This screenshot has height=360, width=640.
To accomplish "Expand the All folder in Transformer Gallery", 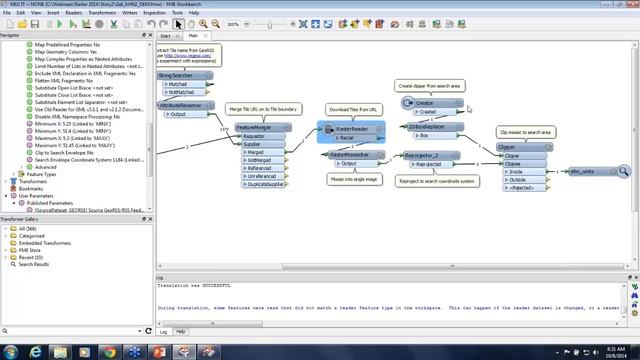I will click(x=6, y=229).
